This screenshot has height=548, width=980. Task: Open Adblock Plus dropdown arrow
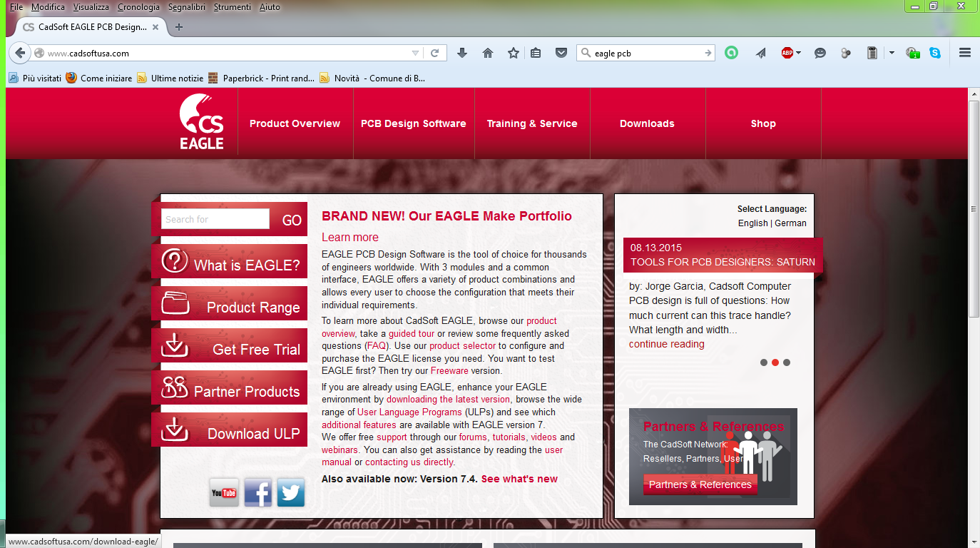click(798, 53)
